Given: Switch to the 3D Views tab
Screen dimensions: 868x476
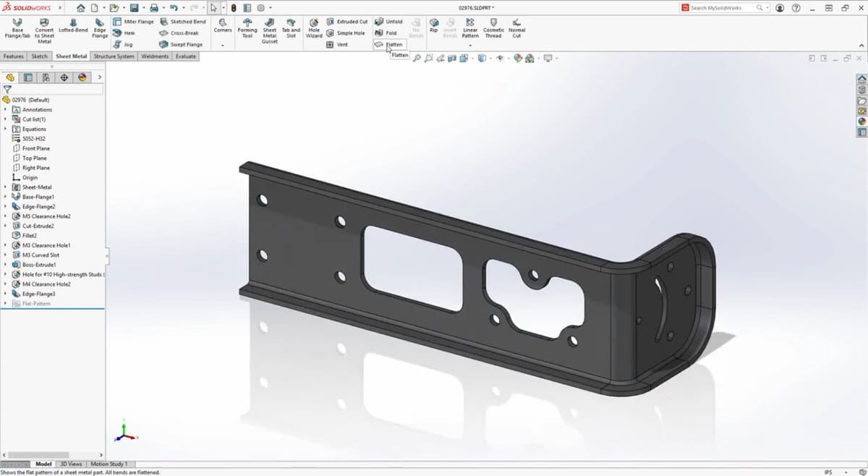Looking at the screenshot, I should pyautogui.click(x=70, y=464).
